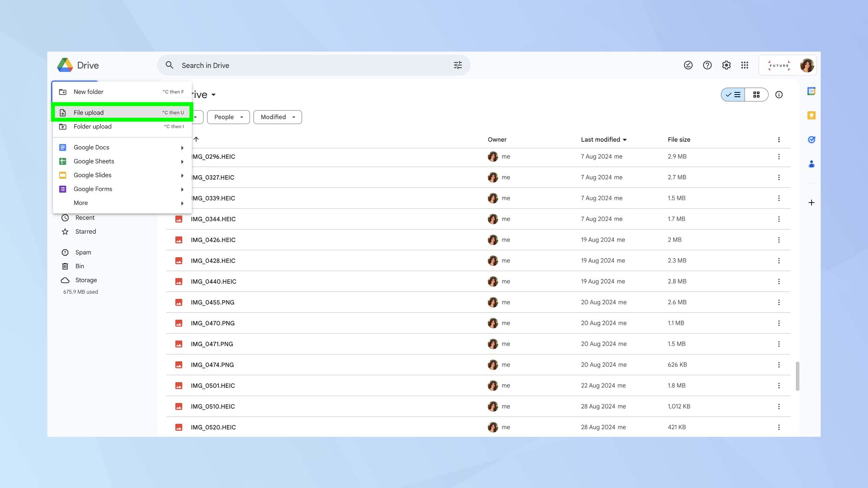The height and width of the screenshot is (488, 868).
Task: Open Google Calendar in side panel
Action: pyautogui.click(x=811, y=91)
